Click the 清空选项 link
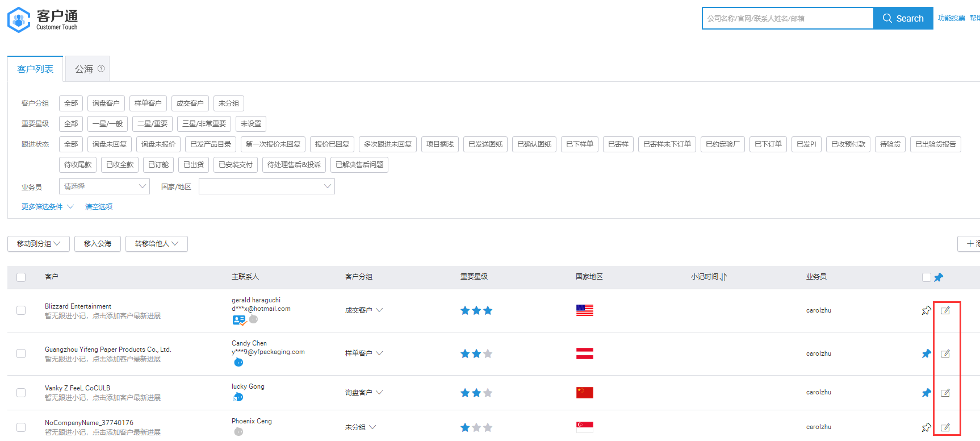This screenshot has height=441, width=980. click(x=99, y=207)
